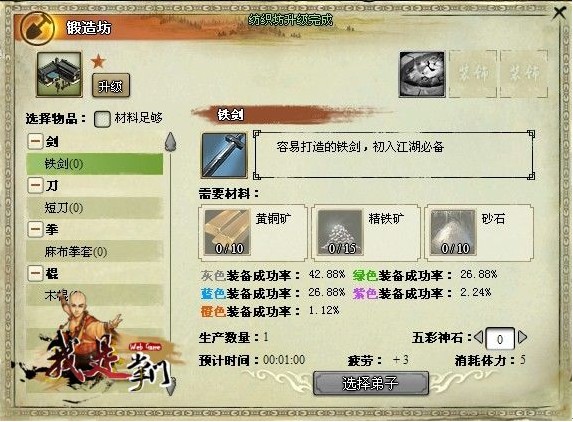Select the 精铁矿 material icon

coord(340,232)
